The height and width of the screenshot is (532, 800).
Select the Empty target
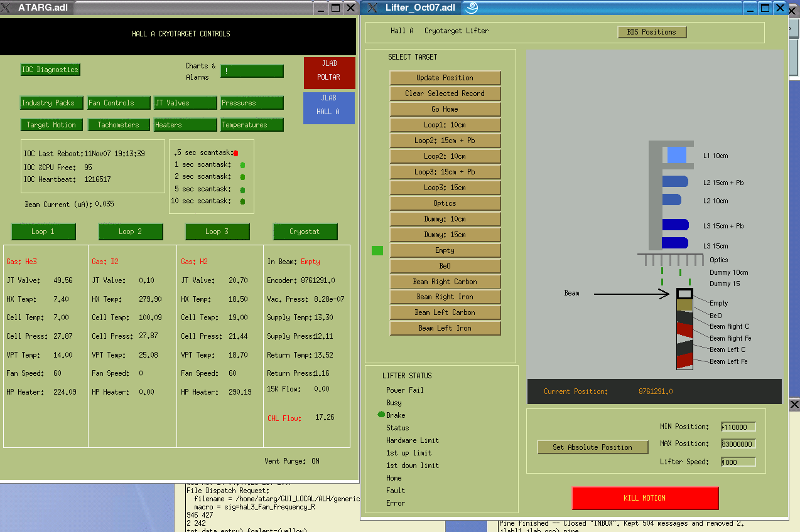point(445,250)
